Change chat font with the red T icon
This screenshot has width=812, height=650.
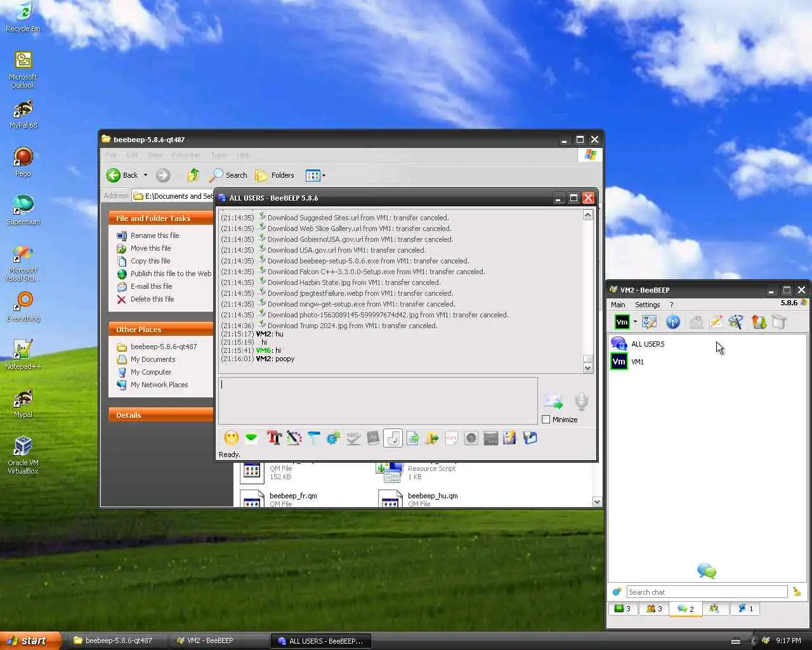coord(274,437)
